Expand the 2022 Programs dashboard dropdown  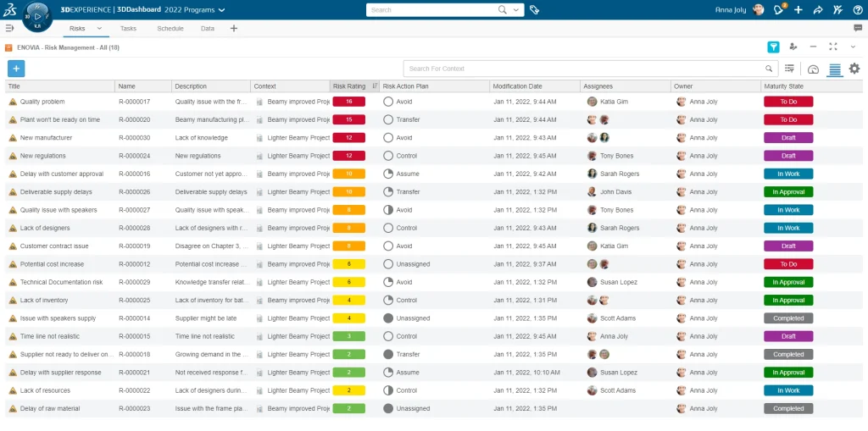click(221, 10)
